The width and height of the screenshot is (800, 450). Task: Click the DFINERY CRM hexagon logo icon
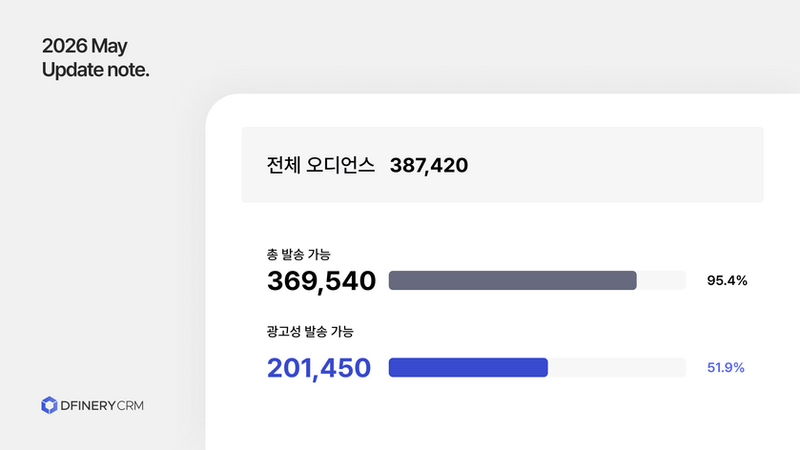pos(49,405)
